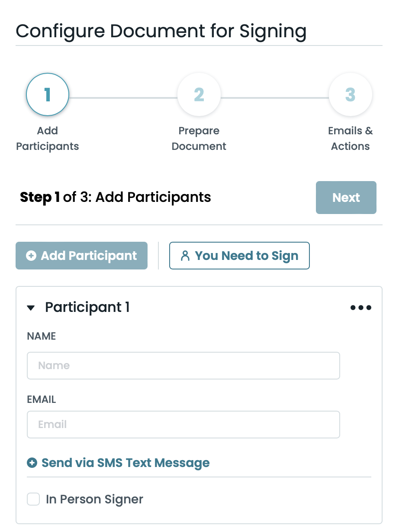This screenshot has height=532, width=399.
Task: Click the Participant 1 header title
Action: tap(87, 308)
